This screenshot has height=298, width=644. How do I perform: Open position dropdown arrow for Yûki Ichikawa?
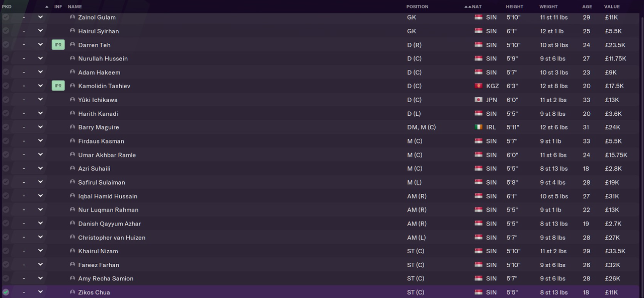pos(40,100)
